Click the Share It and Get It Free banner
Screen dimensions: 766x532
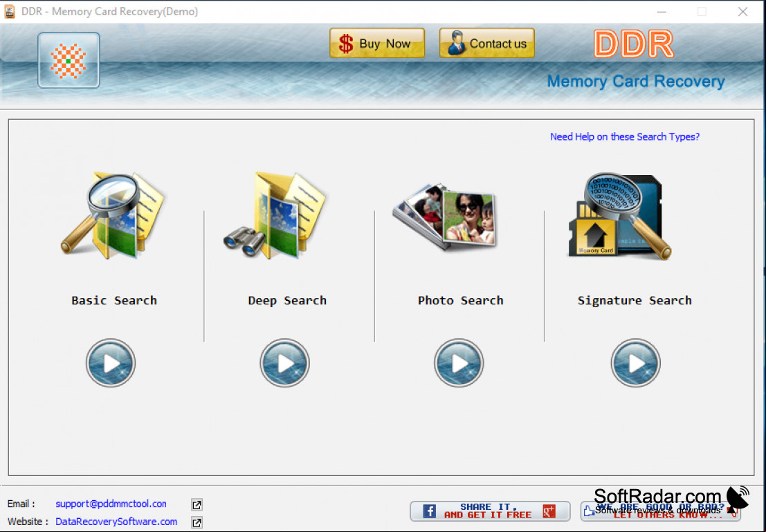(490, 511)
